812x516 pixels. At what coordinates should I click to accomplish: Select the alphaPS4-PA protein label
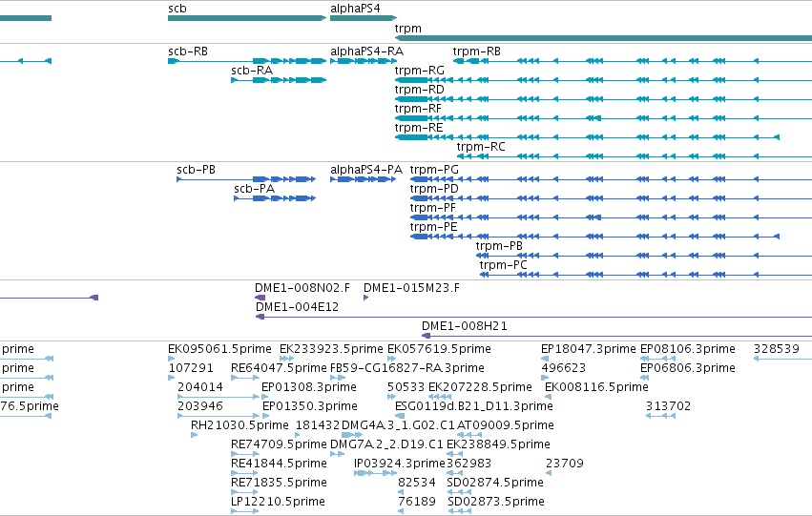[x=366, y=170]
